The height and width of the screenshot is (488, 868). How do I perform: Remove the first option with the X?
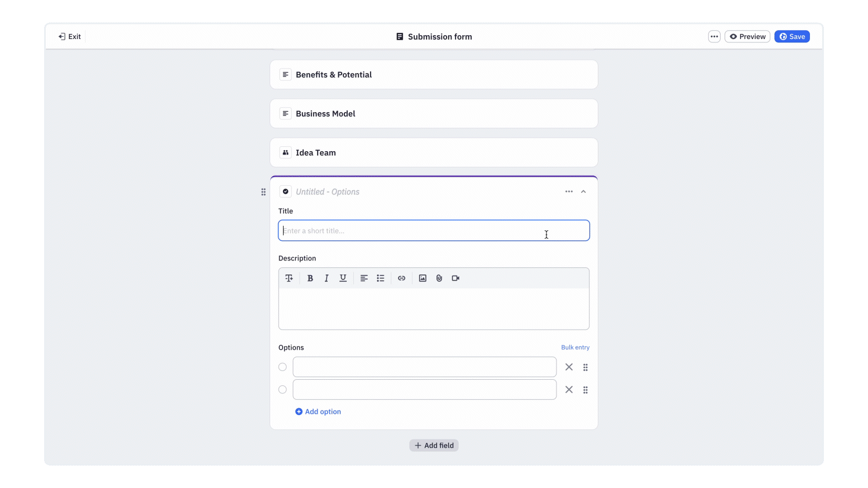pos(569,367)
